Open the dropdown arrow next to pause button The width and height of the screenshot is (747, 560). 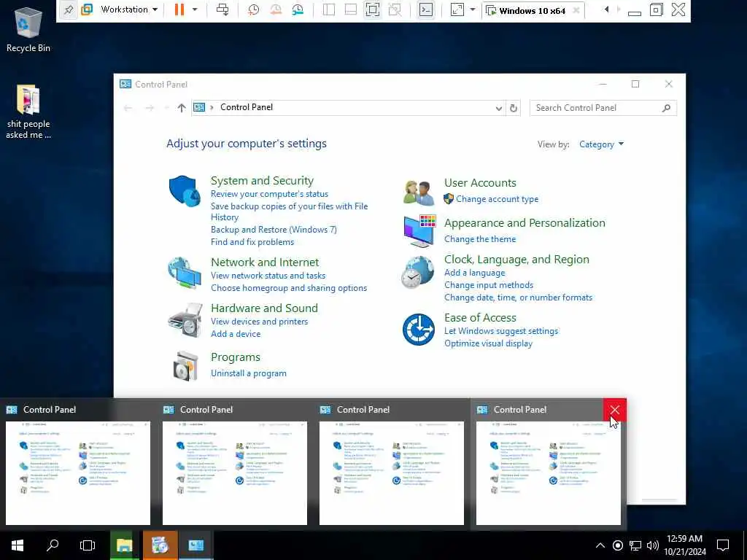[x=195, y=9]
